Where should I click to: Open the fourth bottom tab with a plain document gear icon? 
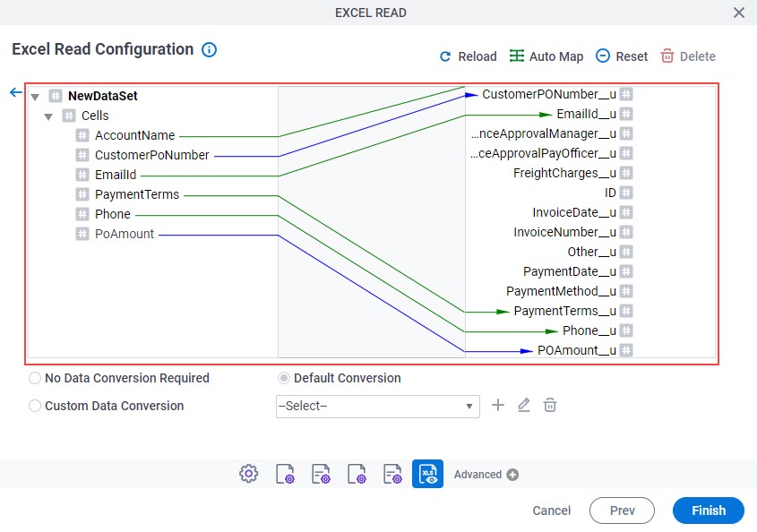(357, 474)
